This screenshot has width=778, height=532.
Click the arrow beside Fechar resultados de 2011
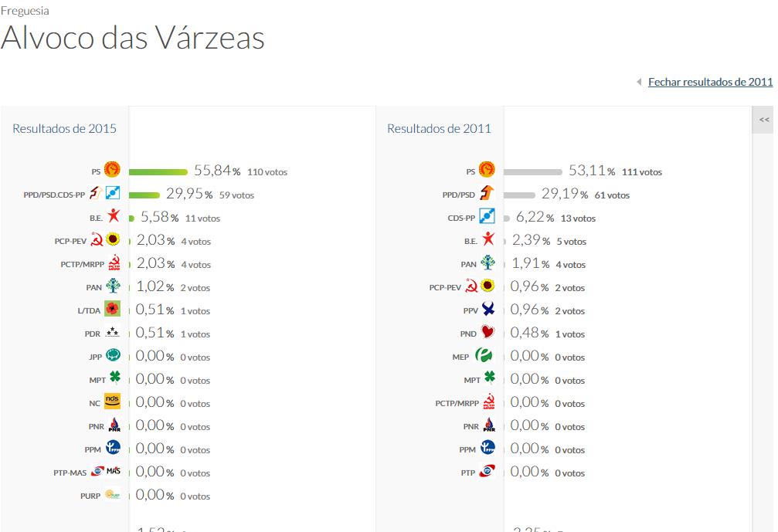[639, 82]
